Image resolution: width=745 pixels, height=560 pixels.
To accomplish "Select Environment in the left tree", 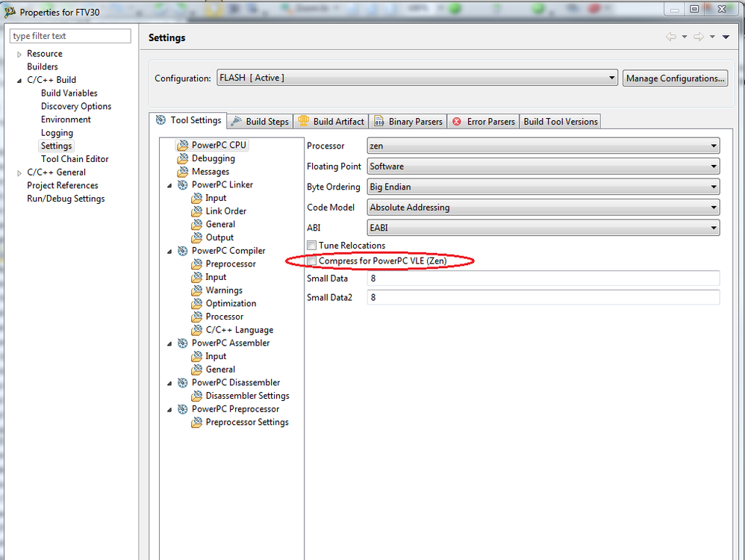I will [66, 119].
